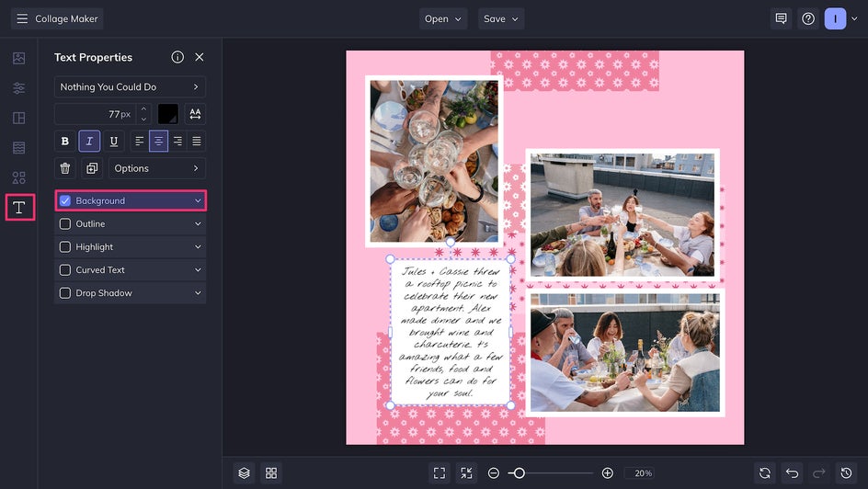This screenshot has width=868, height=489.
Task: Align text center
Action: pyautogui.click(x=158, y=141)
